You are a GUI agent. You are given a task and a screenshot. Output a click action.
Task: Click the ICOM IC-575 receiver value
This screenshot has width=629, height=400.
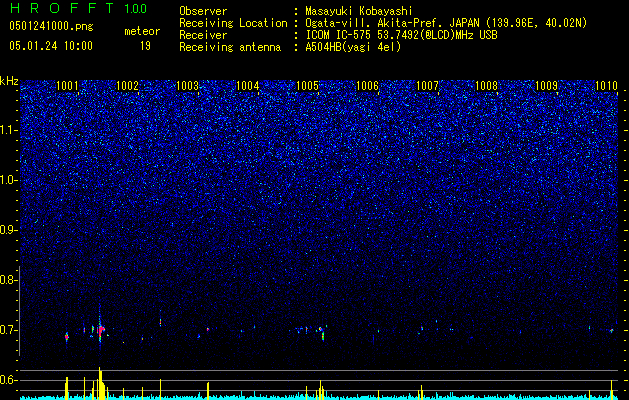click(401, 35)
